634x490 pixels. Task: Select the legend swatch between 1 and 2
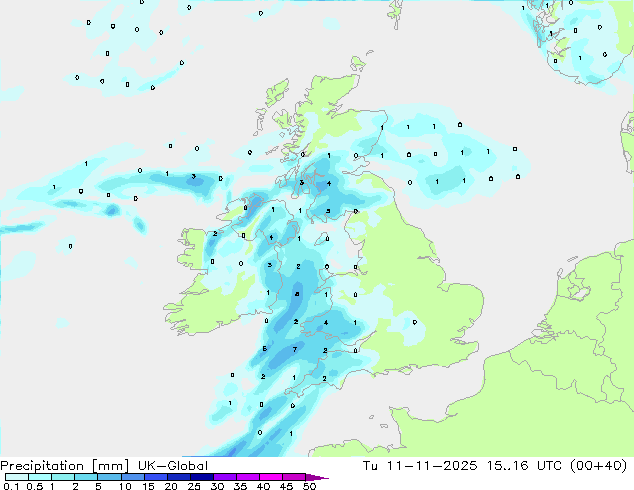[63, 477]
